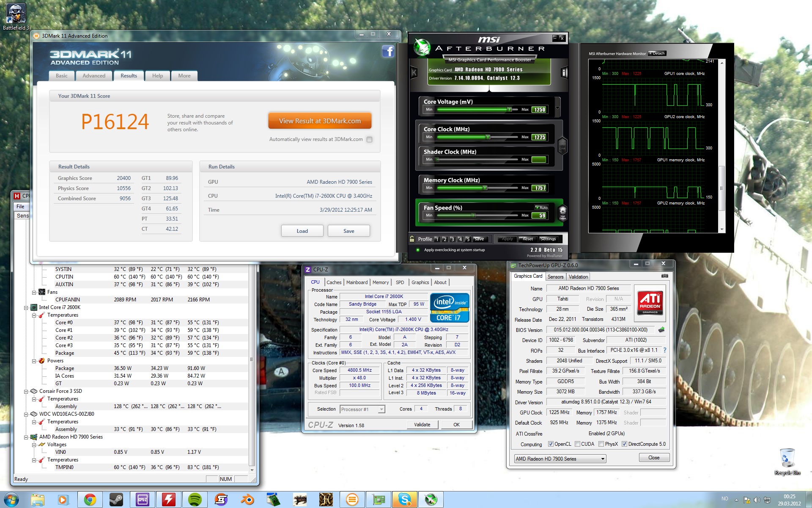Click the PCI-E bus interface question mark

[665, 350]
